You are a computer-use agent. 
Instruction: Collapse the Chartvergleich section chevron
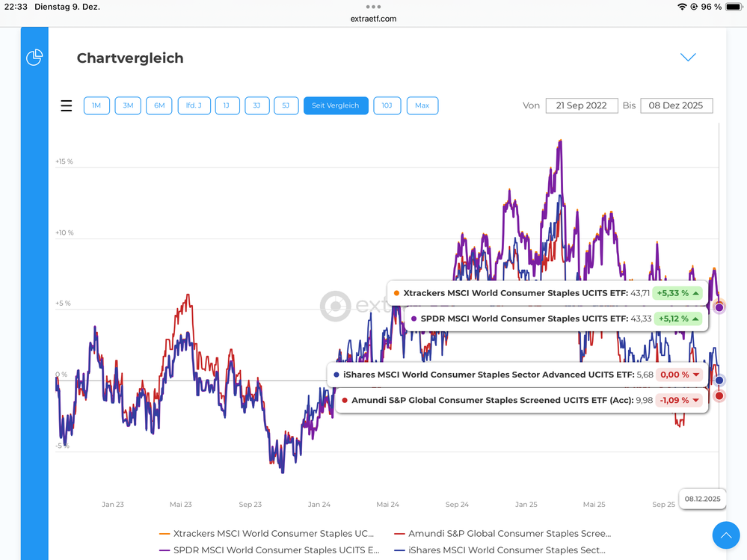tap(688, 58)
